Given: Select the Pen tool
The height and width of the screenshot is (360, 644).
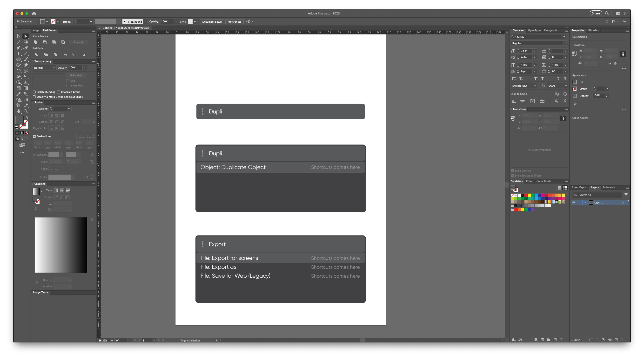Looking at the screenshot, I should point(18,48).
